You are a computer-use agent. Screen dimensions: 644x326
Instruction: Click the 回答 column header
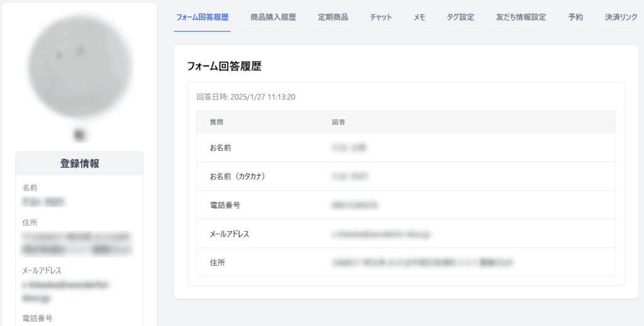tap(338, 122)
